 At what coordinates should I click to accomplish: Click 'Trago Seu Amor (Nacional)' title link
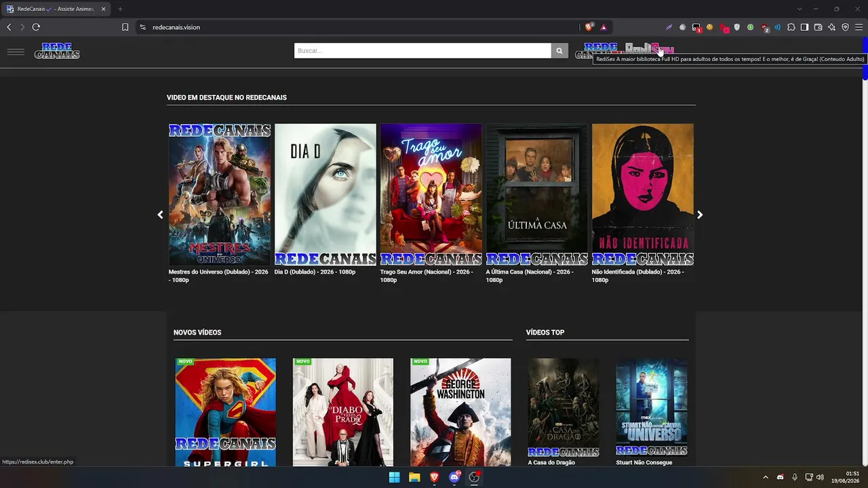pos(427,276)
